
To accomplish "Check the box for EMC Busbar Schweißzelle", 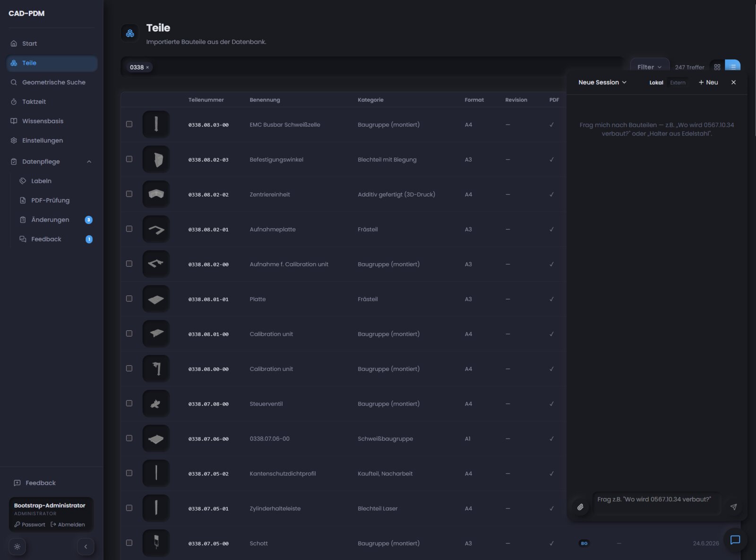I will [x=129, y=124].
